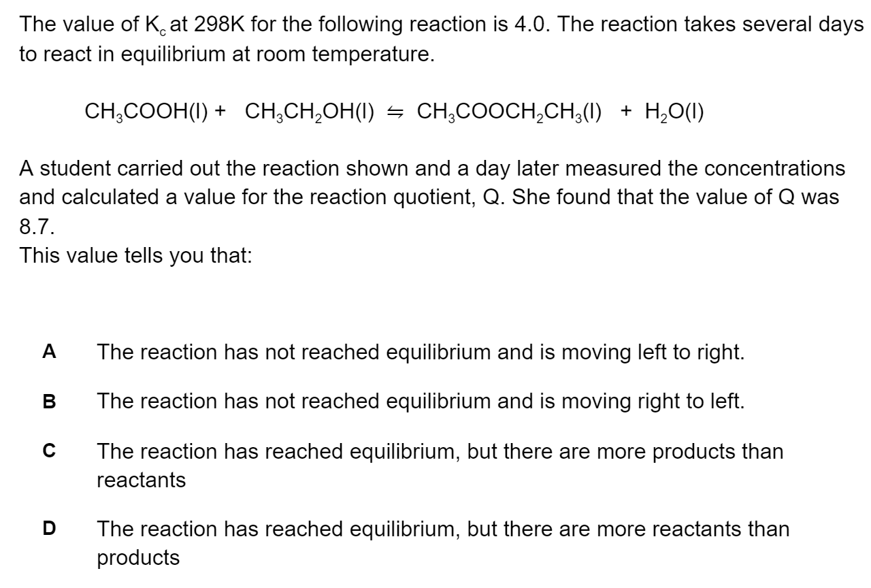This screenshot has width=871, height=588.
Task: Click H2O(l) at end of equation
Action: coord(671,111)
